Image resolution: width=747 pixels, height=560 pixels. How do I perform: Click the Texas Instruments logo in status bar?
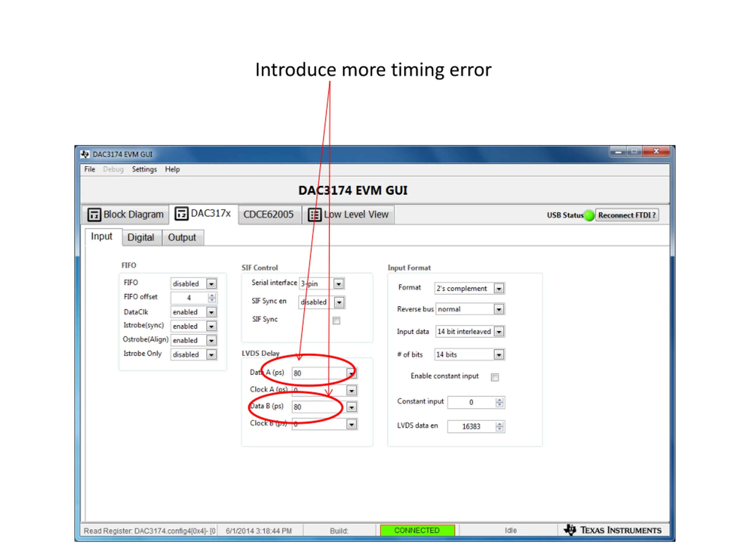612,530
